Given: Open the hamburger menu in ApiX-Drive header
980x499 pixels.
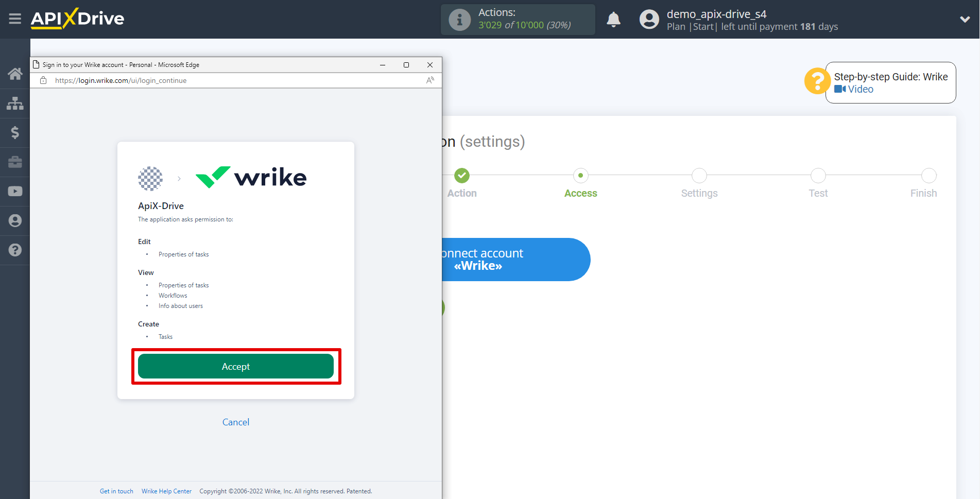Looking at the screenshot, I should (x=15, y=19).
